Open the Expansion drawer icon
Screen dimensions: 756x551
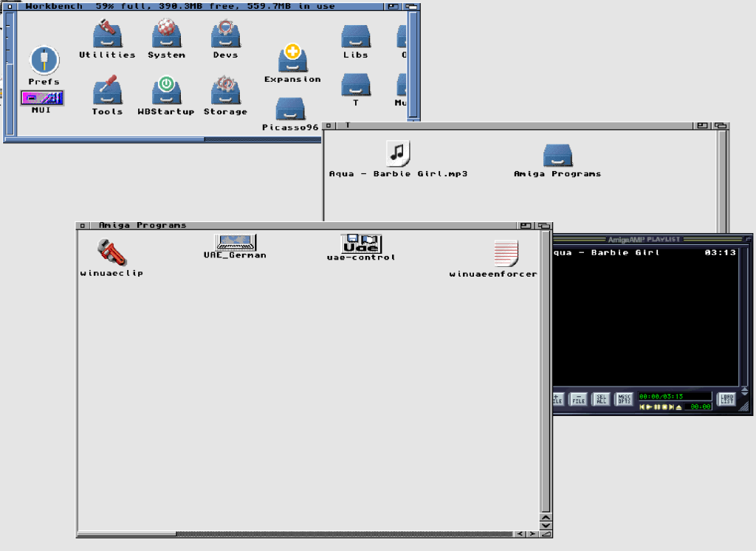(x=292, y=59)
